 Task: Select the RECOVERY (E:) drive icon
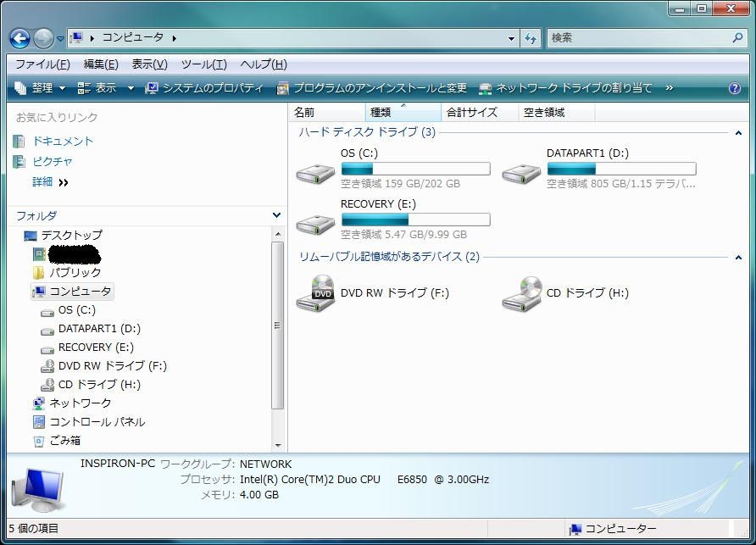click(x=315, y=224)
